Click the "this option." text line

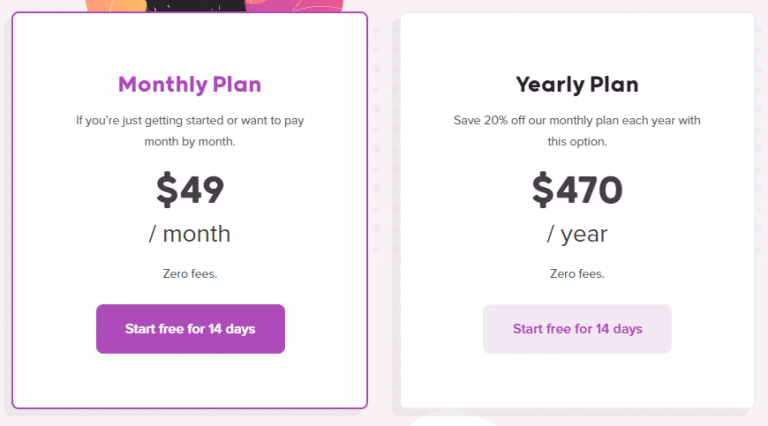tap(577, 142)
